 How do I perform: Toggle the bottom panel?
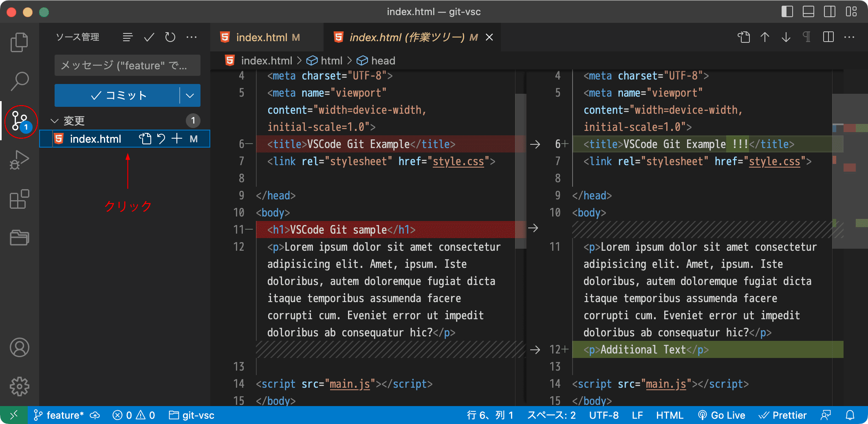pyautogui.click(x=809, y=12)
